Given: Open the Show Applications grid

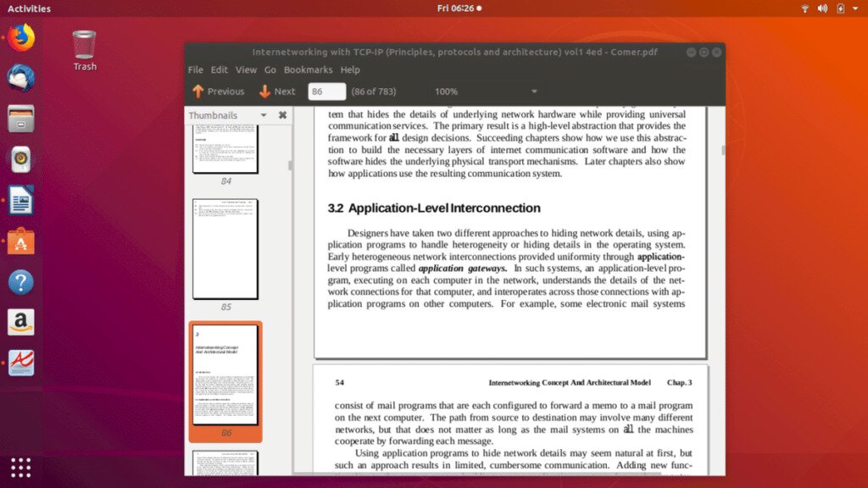Looking at the screenshot, I should (20, 468).
